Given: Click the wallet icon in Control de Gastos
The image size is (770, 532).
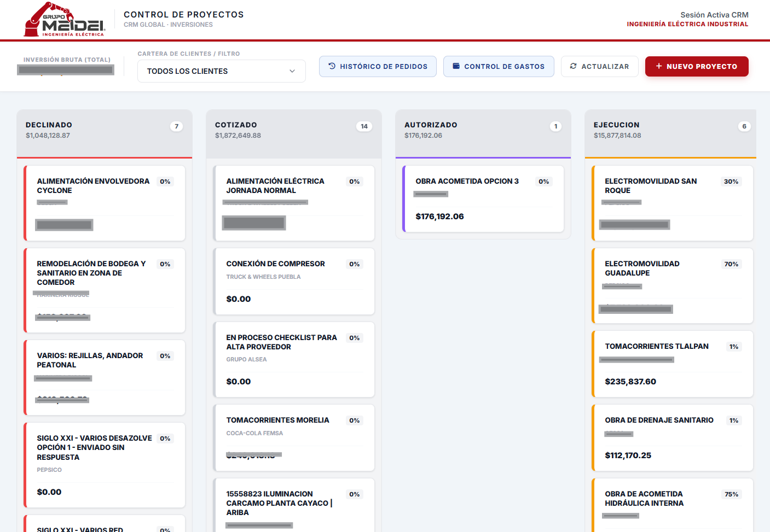Looking at the screenshot, I should coord(456,66).
